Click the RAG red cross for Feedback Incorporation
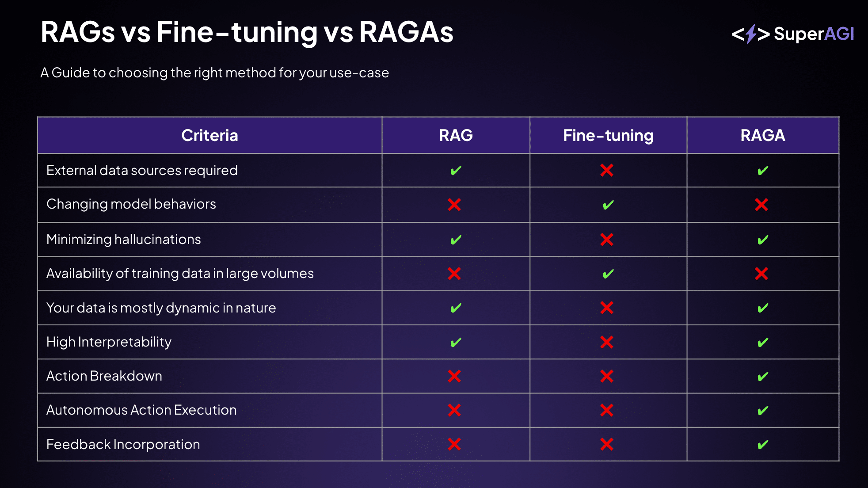Viewport: 868px width, 488px height. 454,444
